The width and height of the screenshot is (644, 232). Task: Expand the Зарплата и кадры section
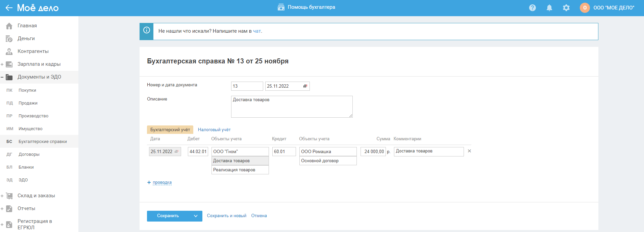click(x=2, y=64)
